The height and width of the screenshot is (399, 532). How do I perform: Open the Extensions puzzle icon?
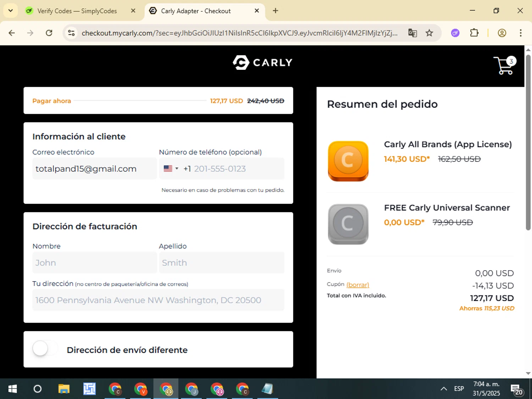474,33
